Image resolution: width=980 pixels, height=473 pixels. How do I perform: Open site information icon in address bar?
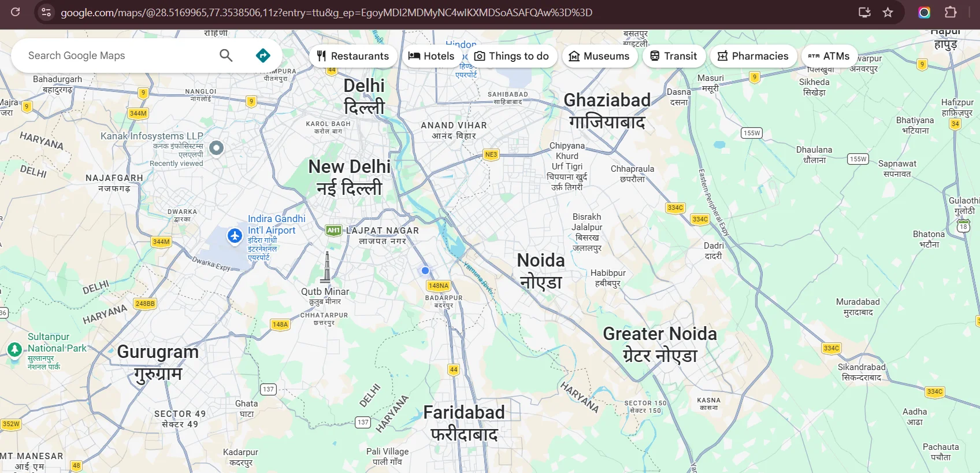click(46, 12)
